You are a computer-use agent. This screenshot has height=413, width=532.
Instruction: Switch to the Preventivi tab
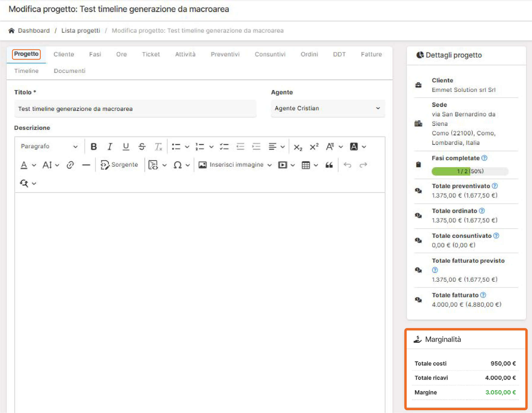click(225, 54)
